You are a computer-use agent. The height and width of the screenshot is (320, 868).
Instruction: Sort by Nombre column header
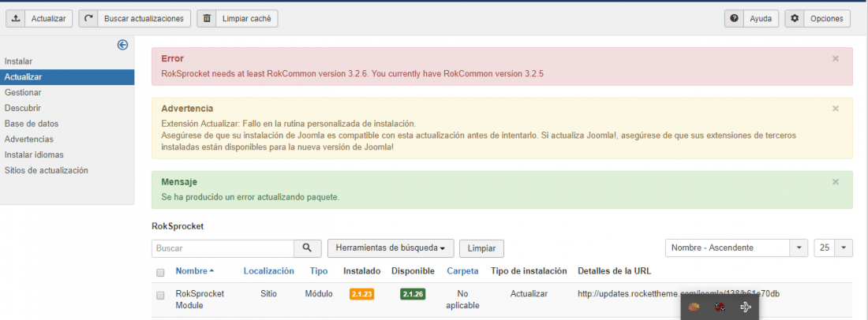[195, 271]
